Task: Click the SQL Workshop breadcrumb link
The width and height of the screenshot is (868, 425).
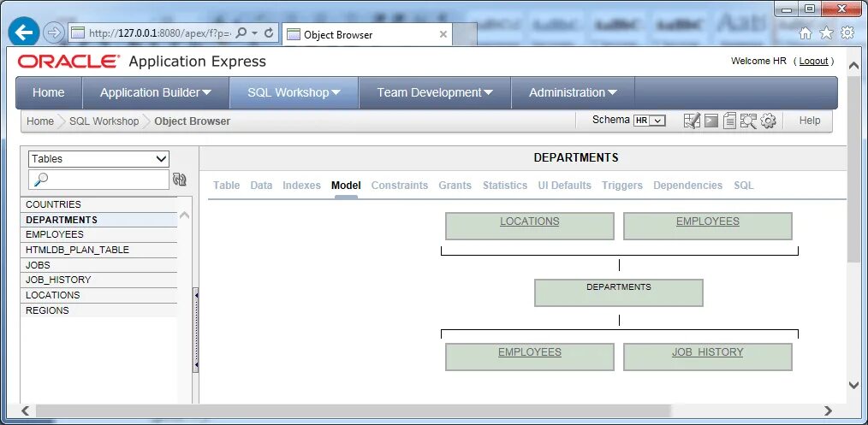Action: (x=104, y=121)
